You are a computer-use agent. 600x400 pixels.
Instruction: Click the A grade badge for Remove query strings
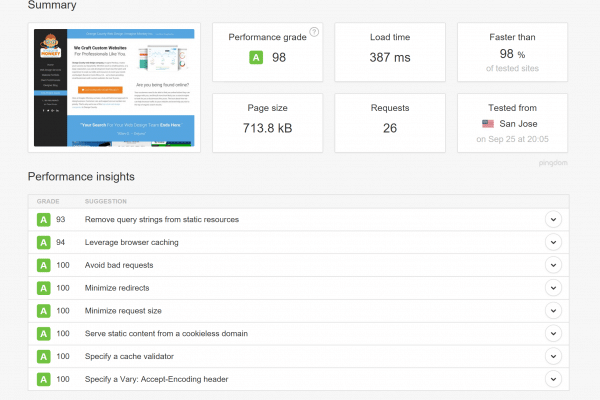coord(44,220)
